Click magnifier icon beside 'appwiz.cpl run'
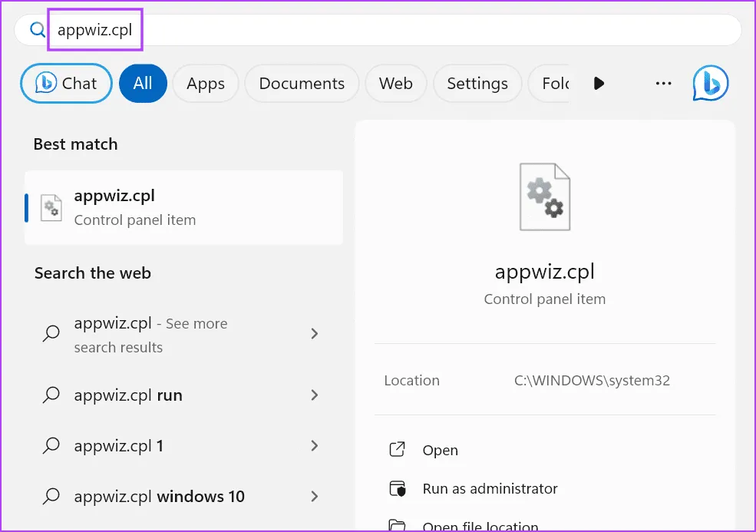This screenshot has height=532, width=756. [x=51, y=395]
